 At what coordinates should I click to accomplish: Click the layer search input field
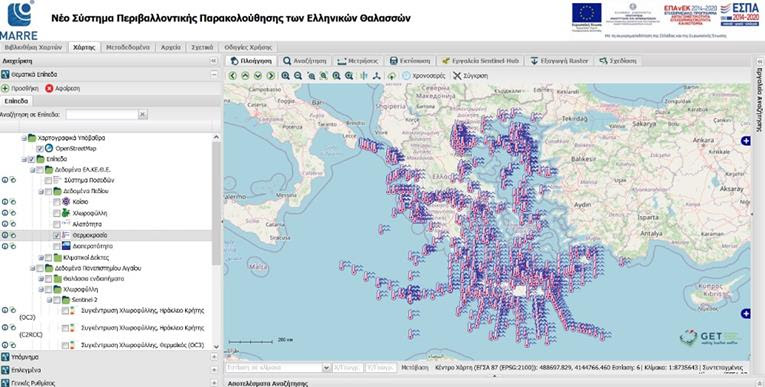pos(102,114)
